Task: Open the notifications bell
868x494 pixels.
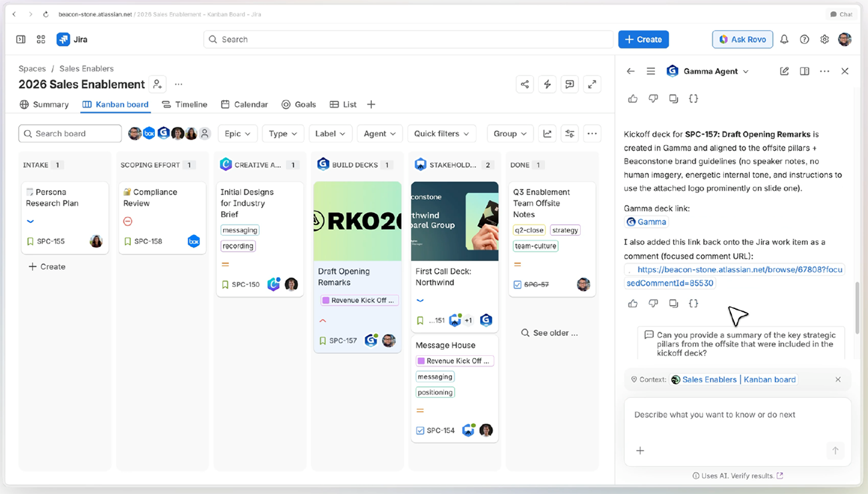Action: click(785, 39)
